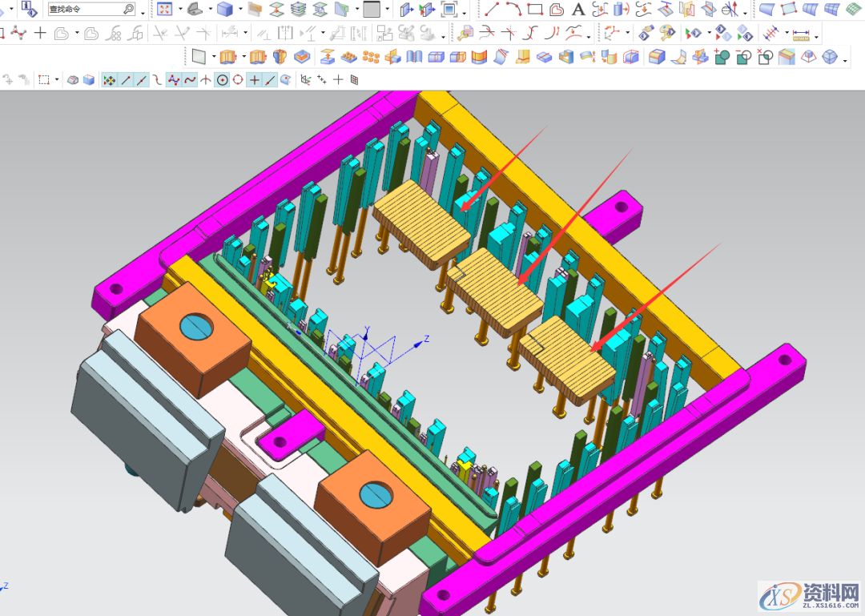
Task: Expand the measure ruler dropdown arrow
Action: 818,35
